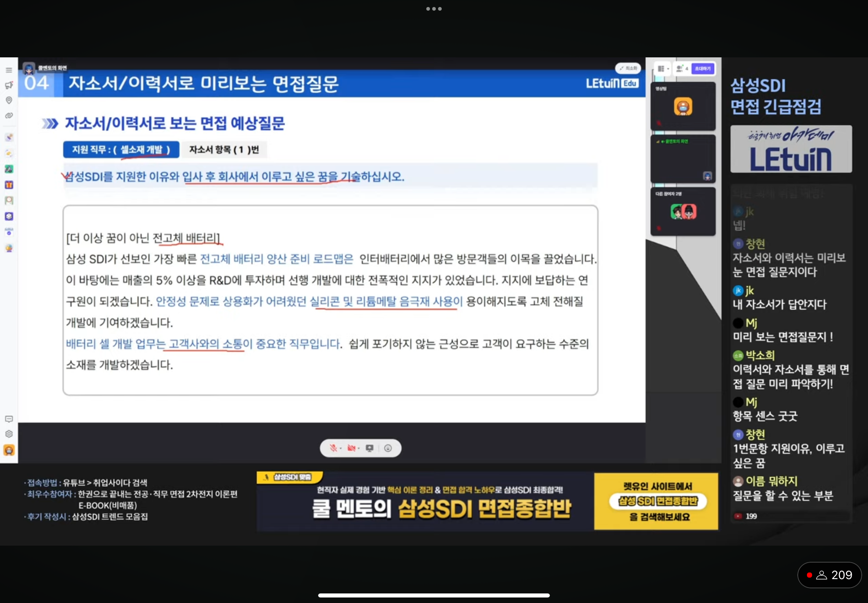The height and width of the screenshot is (603, 868).
Task: Expand camera options arrow
Action: point(359,449)
